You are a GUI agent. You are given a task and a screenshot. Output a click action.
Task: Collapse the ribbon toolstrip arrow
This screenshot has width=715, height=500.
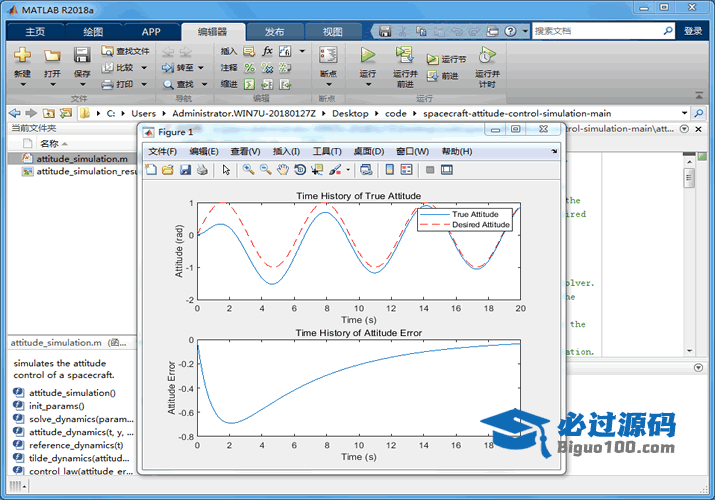click(x=699, y=96)
